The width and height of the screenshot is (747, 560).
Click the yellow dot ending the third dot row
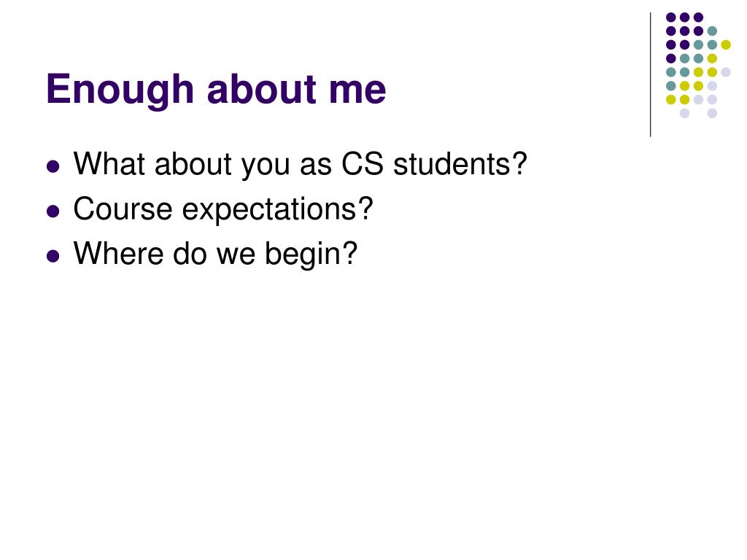[726, 44]
